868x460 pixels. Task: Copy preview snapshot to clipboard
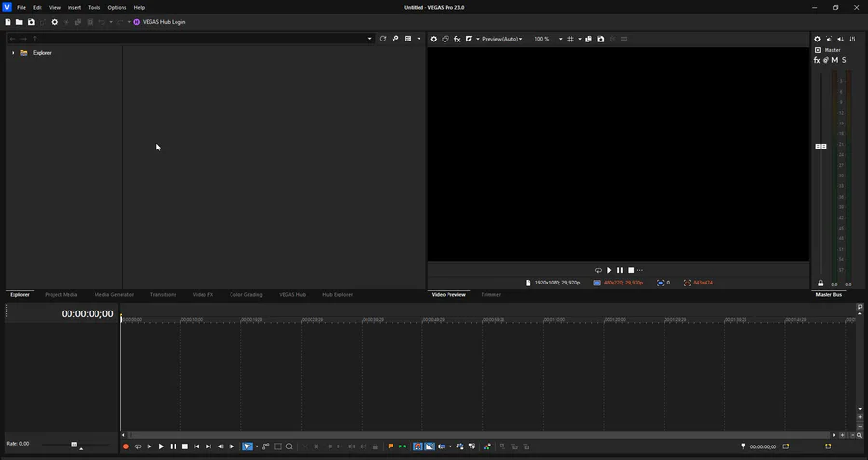click(588, 39)
